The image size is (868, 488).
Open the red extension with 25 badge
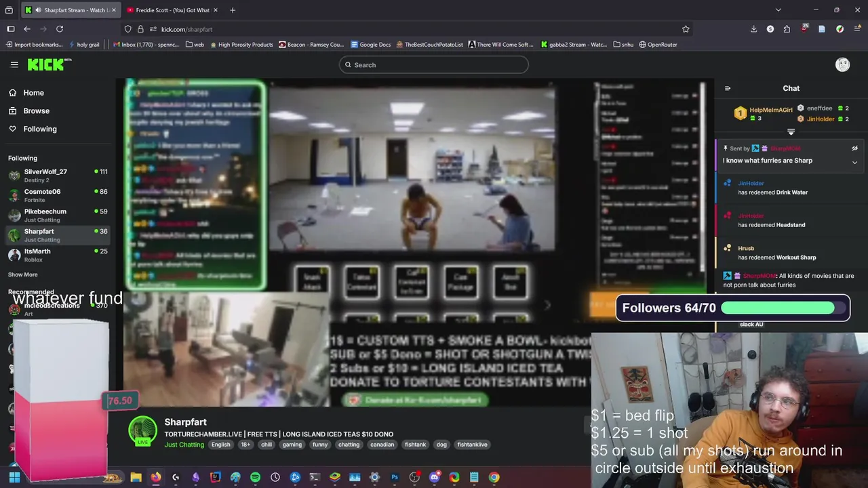click(x=804, y=29)
